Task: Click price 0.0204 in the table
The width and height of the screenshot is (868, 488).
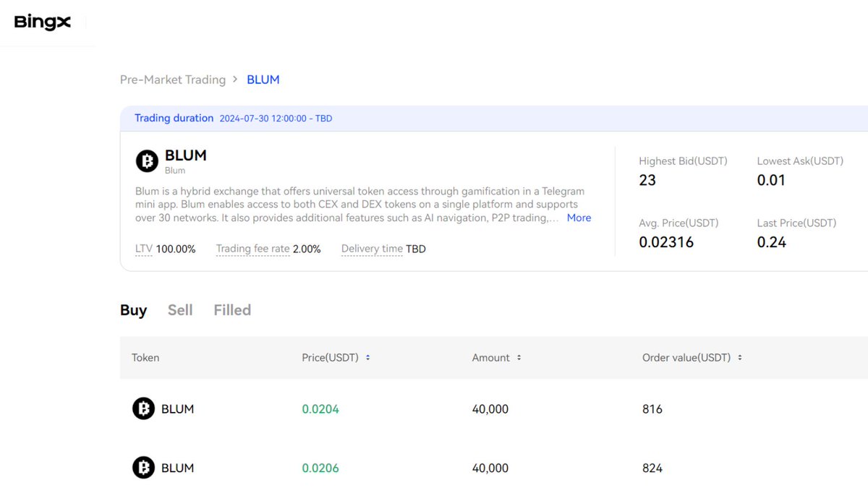Action: point(320,409)
